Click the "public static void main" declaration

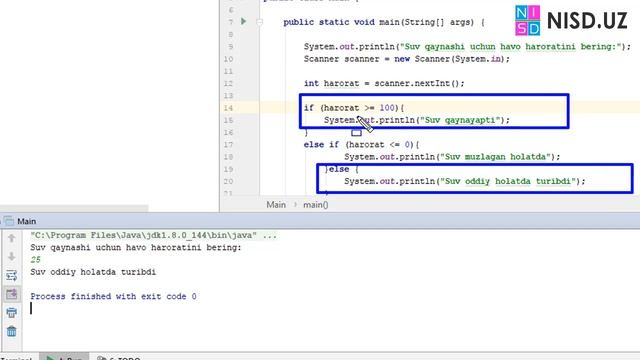(x=384, y=22)
